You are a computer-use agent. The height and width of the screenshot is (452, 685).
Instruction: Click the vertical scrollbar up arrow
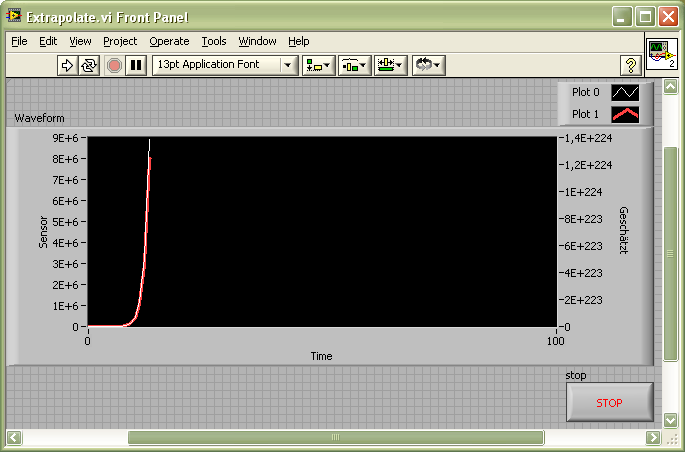pos(671,86)
